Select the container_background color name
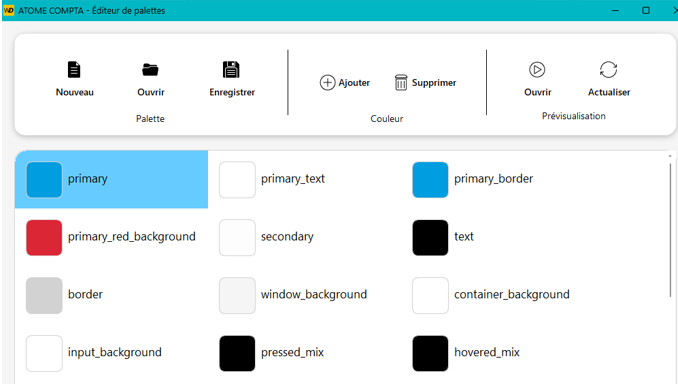Viewport: 678px width, 384px height. click(512, 295)
